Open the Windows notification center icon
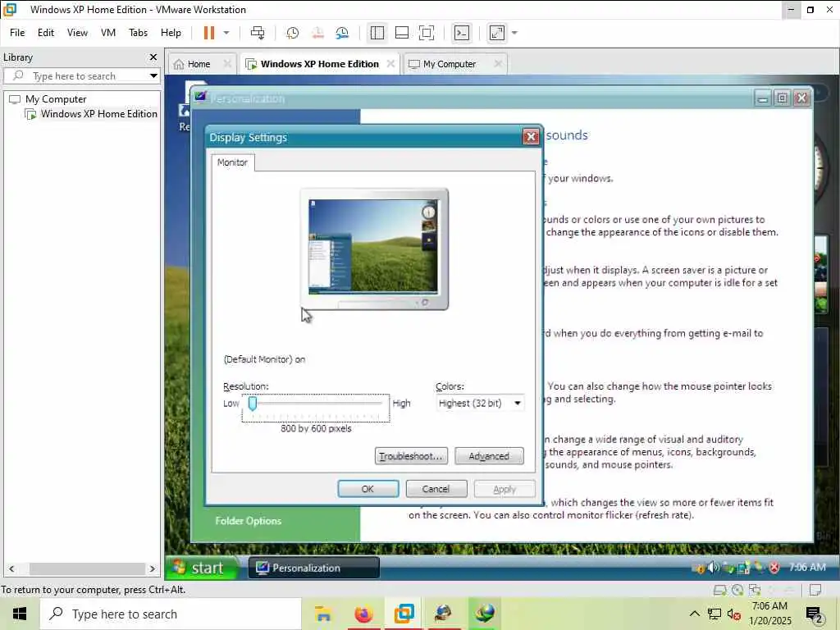This screenshot has width=840, height=630. [x=815, y=615]
